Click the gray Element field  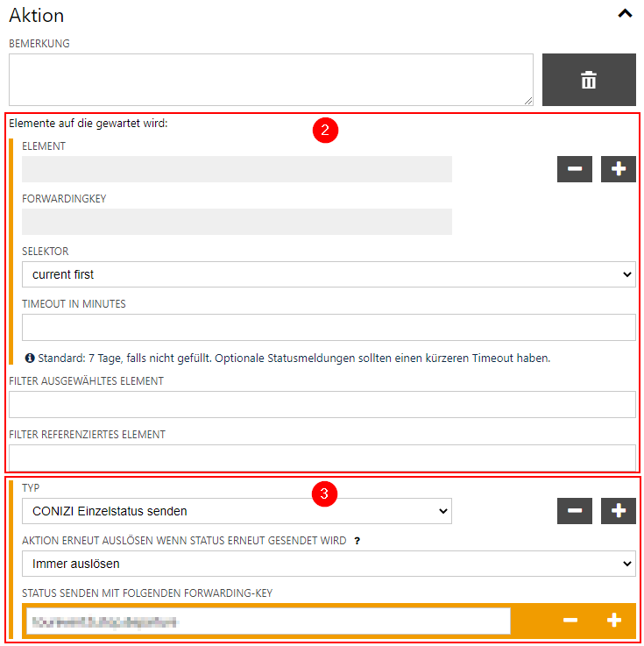(x=237, y=169)
